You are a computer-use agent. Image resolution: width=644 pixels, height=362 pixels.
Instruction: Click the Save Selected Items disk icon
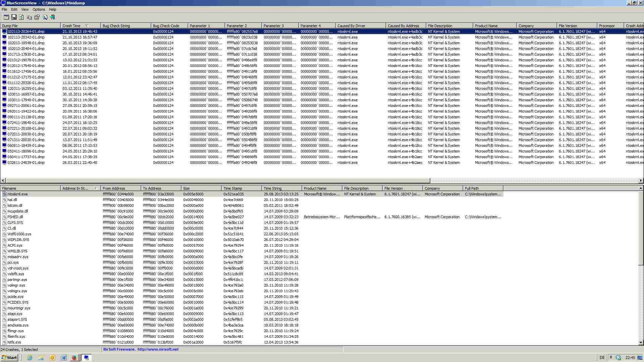pos(14,17)
